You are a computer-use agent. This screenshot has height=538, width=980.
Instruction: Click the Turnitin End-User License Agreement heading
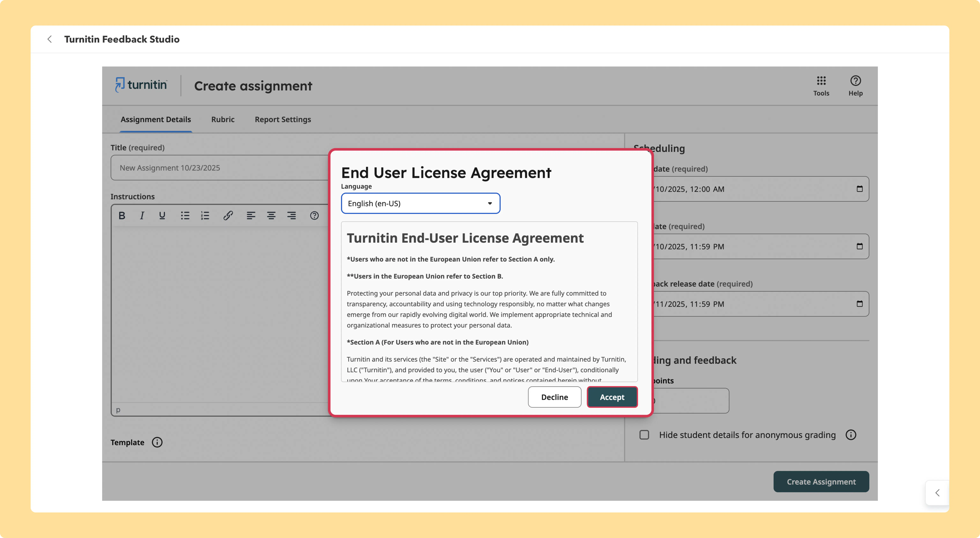click(465, 238)
